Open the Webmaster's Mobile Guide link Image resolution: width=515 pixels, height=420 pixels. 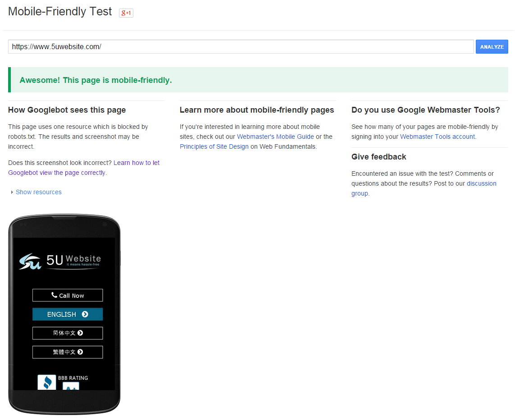275,137
